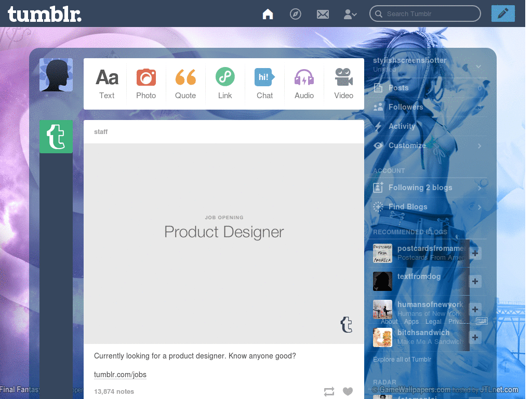Follow textfromdog with plus button
Image resolution: width=532 pixels, height=399 pixels.
pos(475,281)
